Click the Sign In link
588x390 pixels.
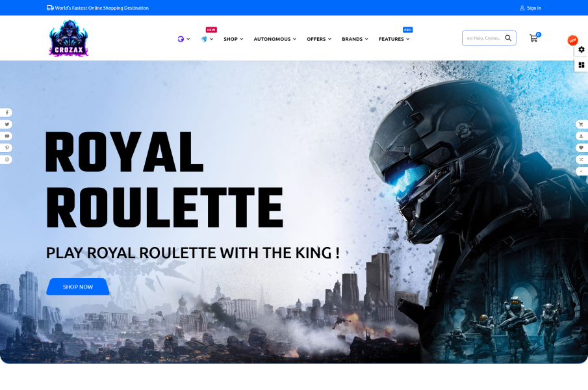(530, 8)
